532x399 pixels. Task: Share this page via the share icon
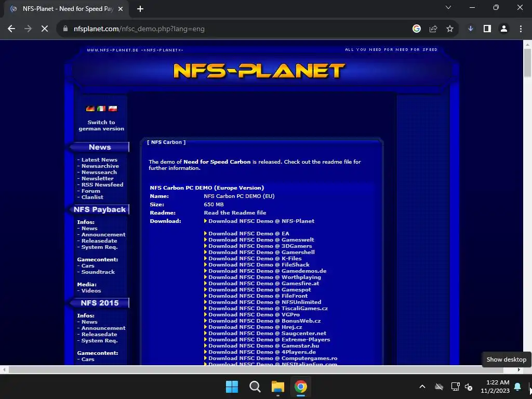pyautogui.click(x=433, y=29)
